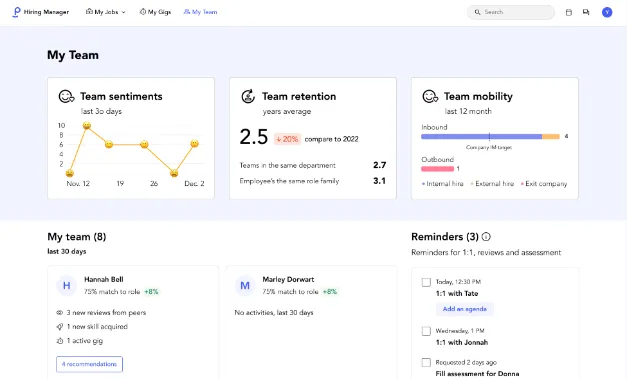The height and width of the screenshot is (379, 627).
Task: Click the Hiring Manager logo icon
Action: tap(16, 12)
